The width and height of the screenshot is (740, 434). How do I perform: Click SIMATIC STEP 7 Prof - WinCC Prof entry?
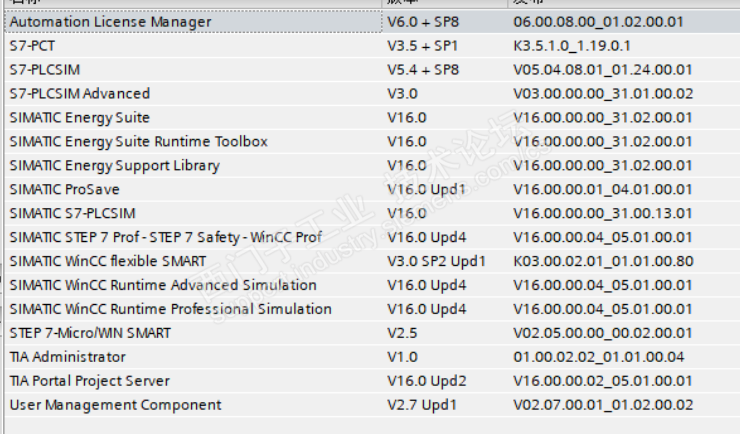tap(165, 237)
